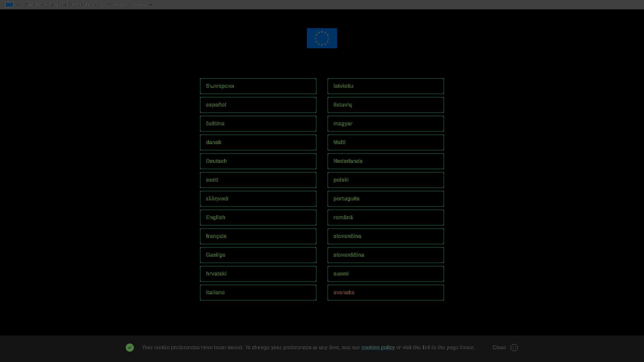The image size is (644, 362).
Task: Select svenska language
Action: click(x=386, y=293)
